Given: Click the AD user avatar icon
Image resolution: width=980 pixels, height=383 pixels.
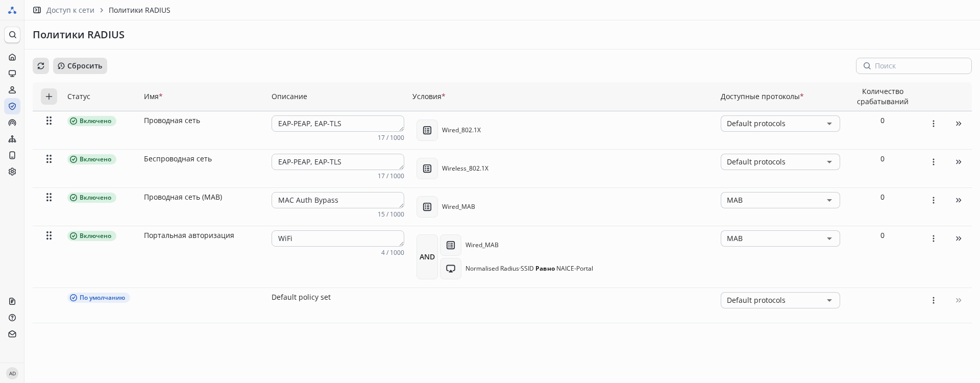Looking at the screenshot, I should pyautogui.click(x=12, y=373).
